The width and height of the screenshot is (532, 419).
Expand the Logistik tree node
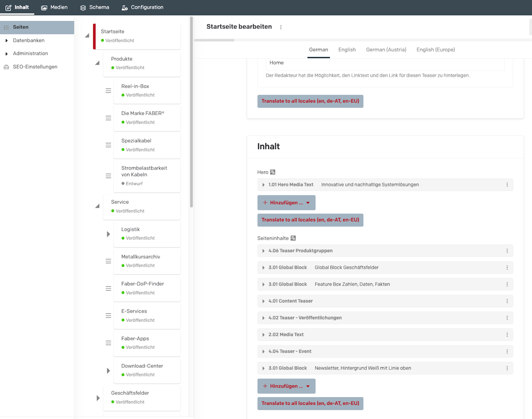click(108, 234)
